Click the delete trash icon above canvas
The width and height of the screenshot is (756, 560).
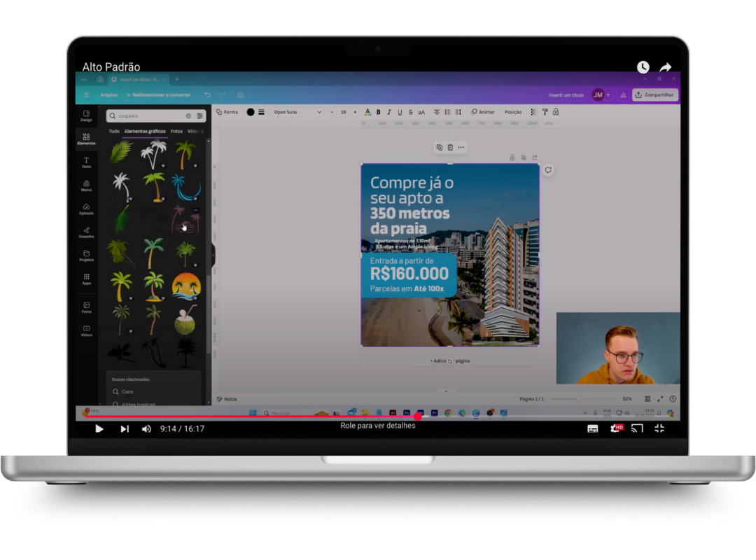pyautogui.click(x=450, y=147)
